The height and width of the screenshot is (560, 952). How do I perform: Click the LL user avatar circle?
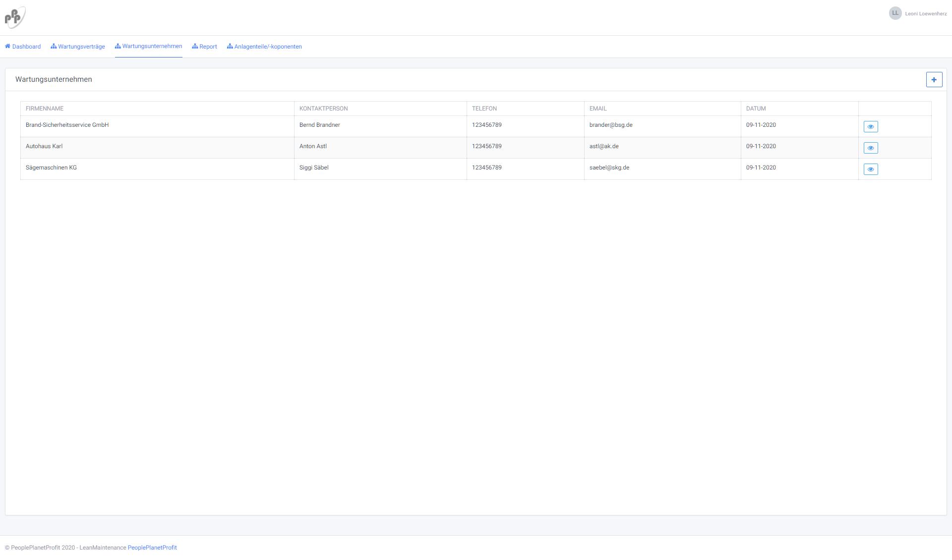pos(895,13)
